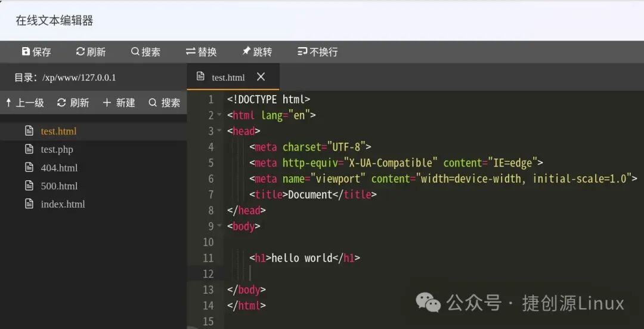Toggle the 不换行 no-wrap option label
Image resolution: width=644 pixels, height=329 pixels.
(x=324, y=52)
